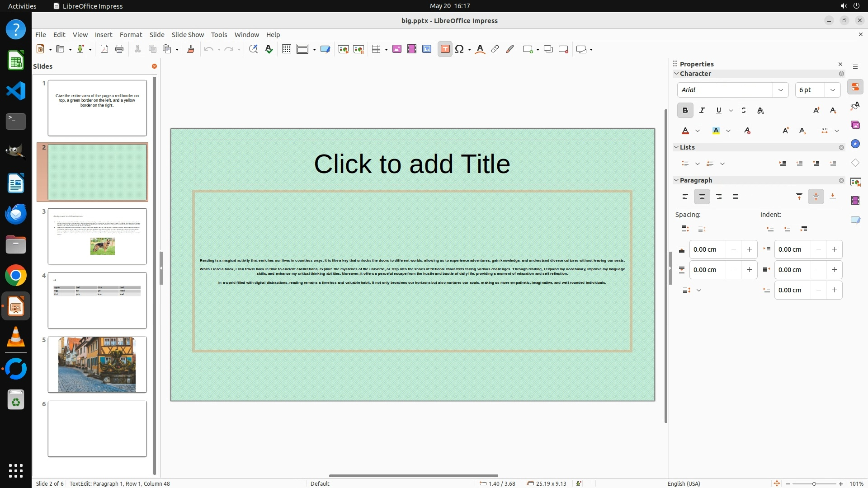Collapse the Lists section
868x488 pixels.
pos(676,147)
